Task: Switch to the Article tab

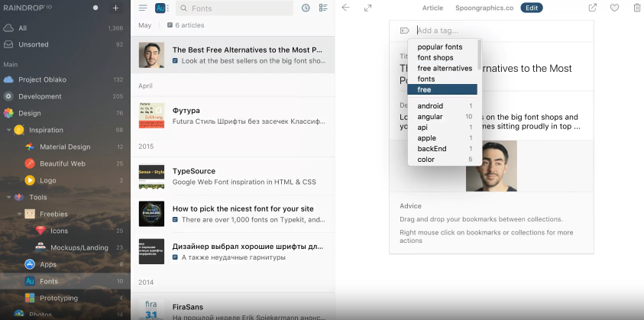Action: point(432,8)
